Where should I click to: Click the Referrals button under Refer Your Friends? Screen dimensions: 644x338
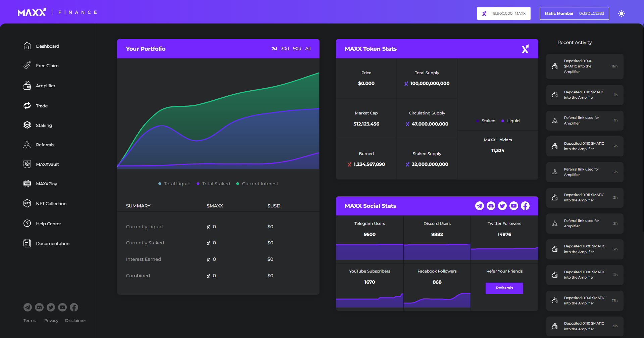pyautogui.click(x=504, y=288)
